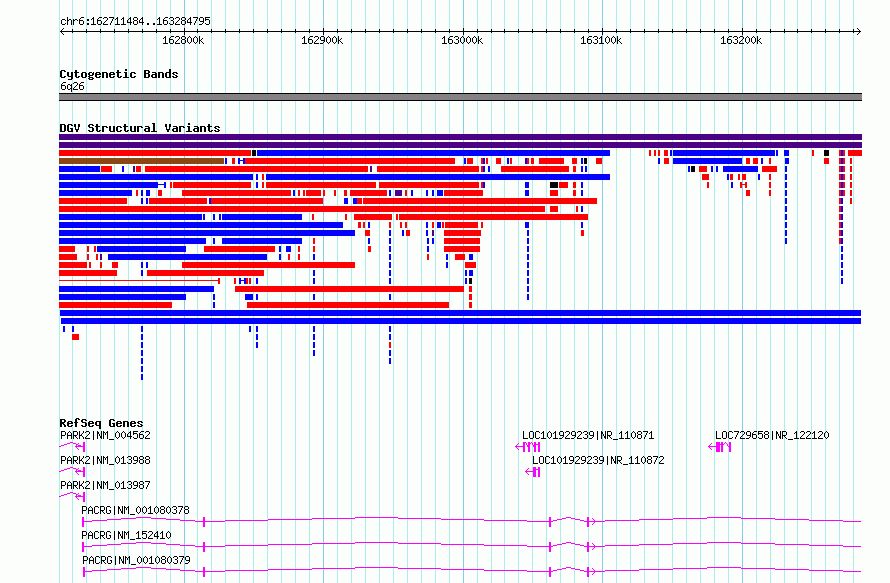Select the DGV Structural Variants track title

point(140,128)
